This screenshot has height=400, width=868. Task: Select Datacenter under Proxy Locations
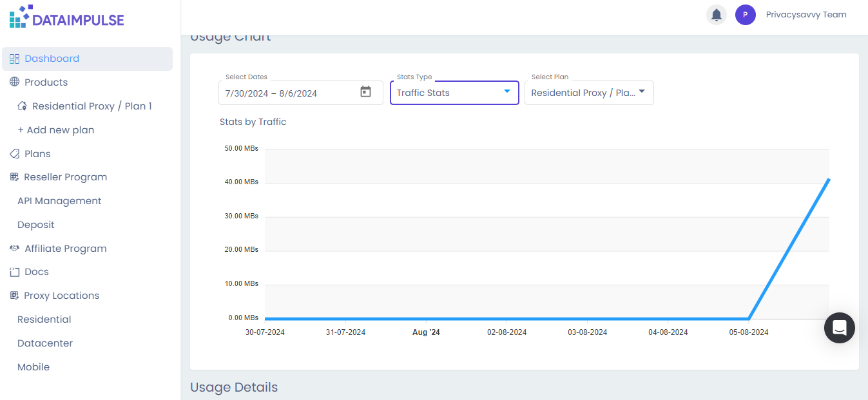[45, 343]
